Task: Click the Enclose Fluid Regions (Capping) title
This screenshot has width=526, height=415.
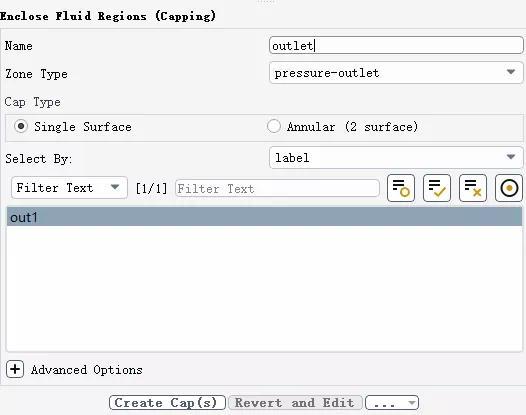Action: pyautogui.click(x=108, y=16)
